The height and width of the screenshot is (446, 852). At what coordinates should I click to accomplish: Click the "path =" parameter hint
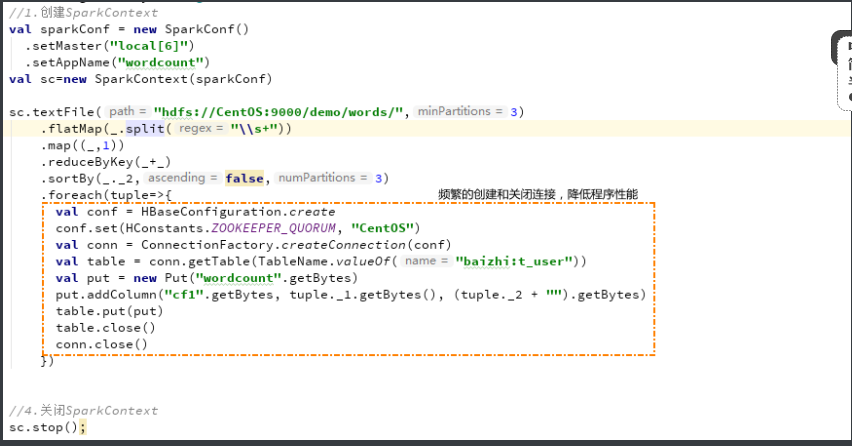pos(127,111)
